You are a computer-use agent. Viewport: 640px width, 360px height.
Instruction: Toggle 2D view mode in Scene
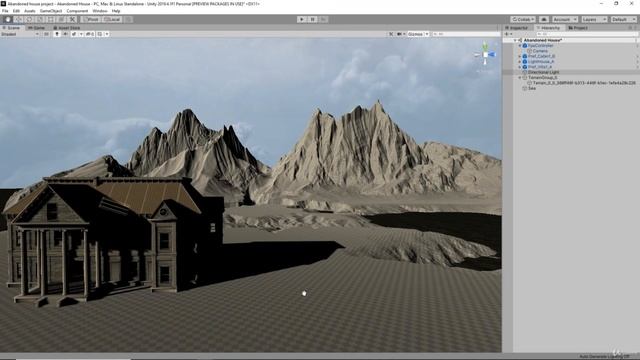point(46,34)
